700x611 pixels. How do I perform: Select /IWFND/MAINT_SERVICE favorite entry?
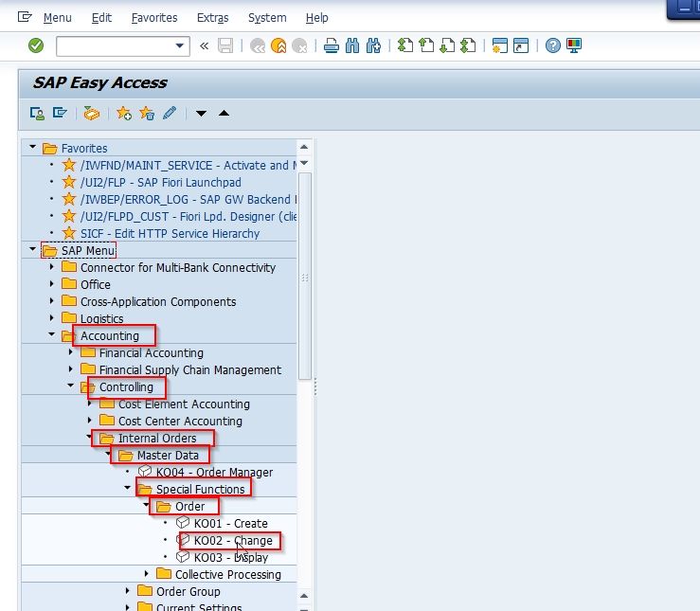point(188,166)
